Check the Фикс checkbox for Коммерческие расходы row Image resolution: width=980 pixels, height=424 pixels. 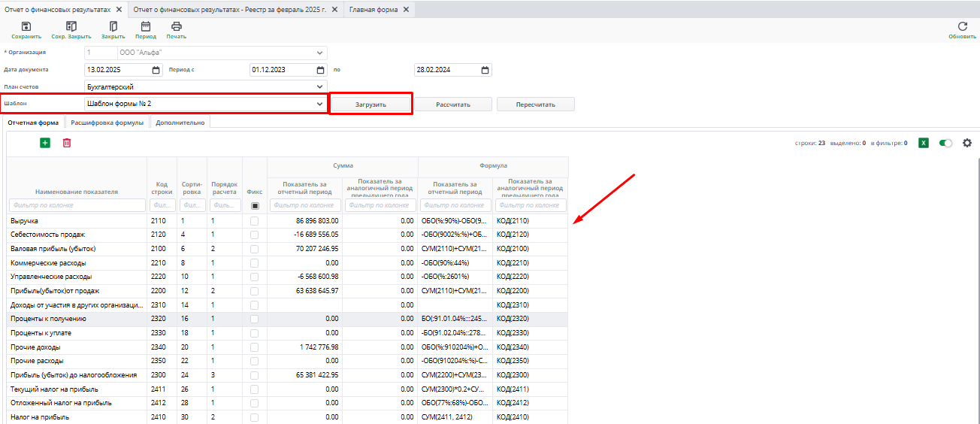[255, 263]
